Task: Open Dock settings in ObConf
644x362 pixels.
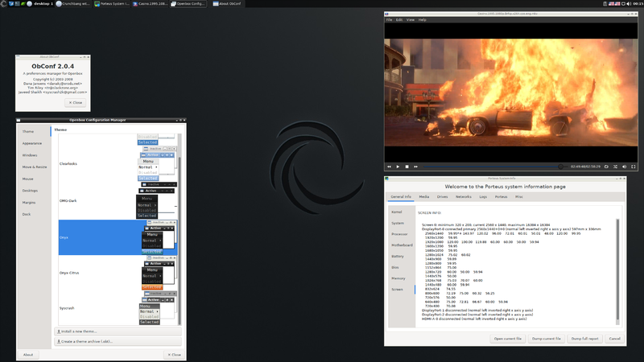Action: click(27, 214)
